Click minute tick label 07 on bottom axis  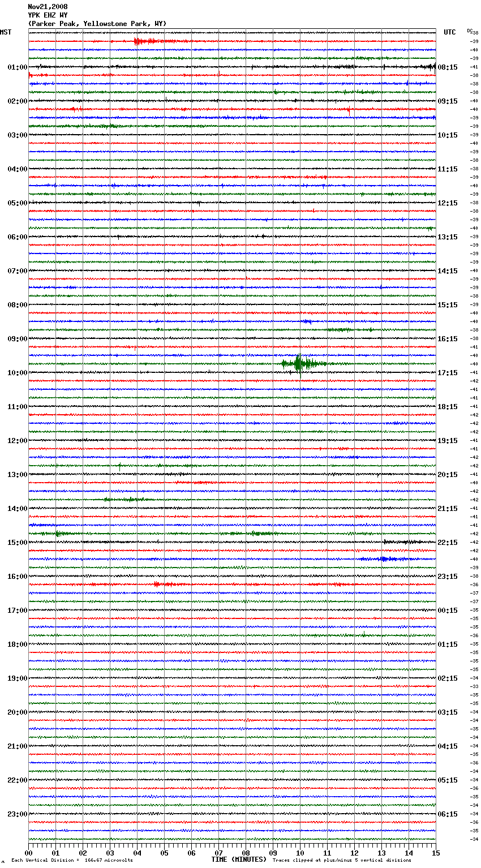pos(218,853)
